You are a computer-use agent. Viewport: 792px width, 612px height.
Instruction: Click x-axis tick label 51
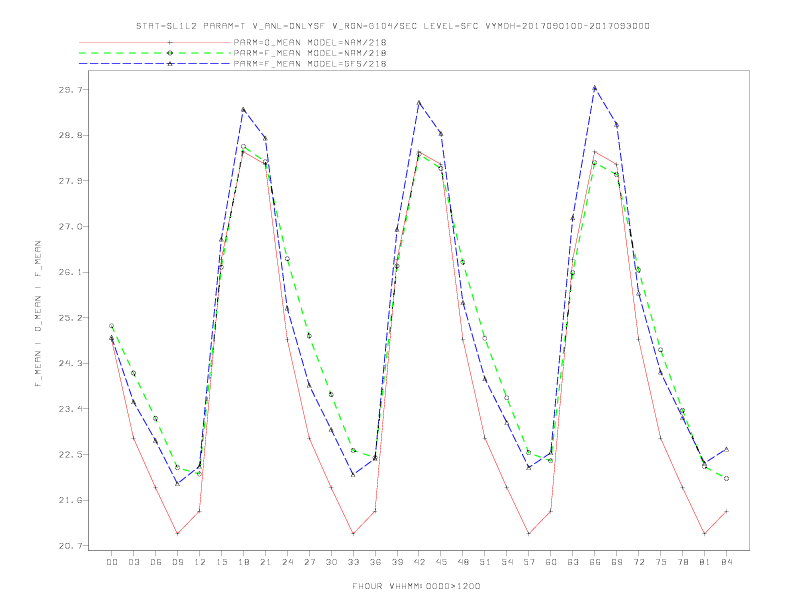(485, 562)
